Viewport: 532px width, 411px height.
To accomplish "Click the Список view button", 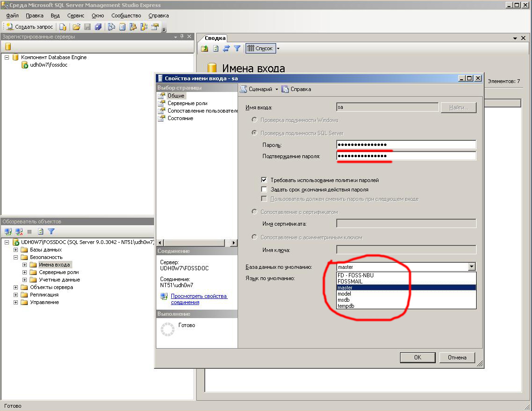I will coord(261,48).
